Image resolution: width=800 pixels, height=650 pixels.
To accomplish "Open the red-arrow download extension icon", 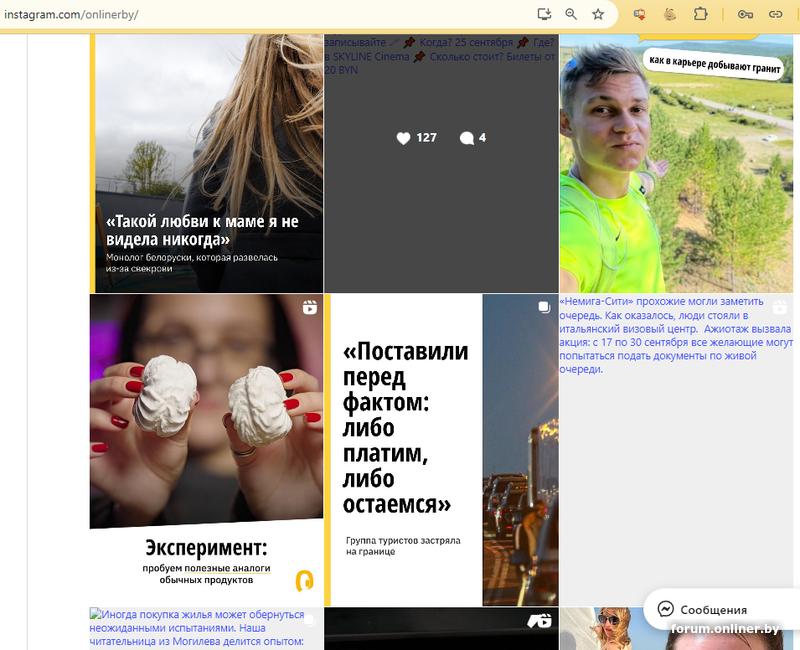I will coord(639,14).
